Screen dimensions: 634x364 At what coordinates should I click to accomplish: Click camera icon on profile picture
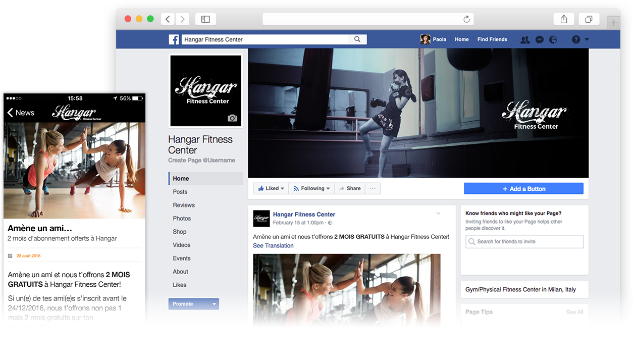coord(232,118)
